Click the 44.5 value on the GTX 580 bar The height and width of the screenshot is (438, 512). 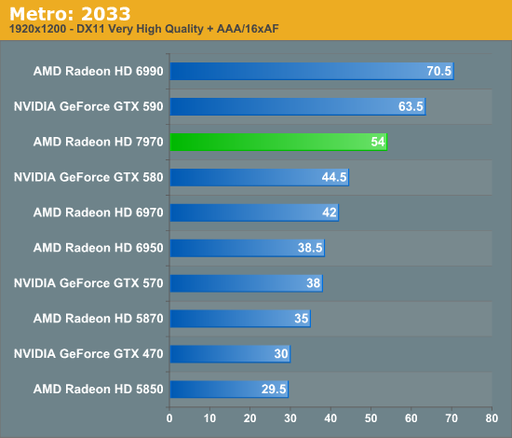point(334,177)
